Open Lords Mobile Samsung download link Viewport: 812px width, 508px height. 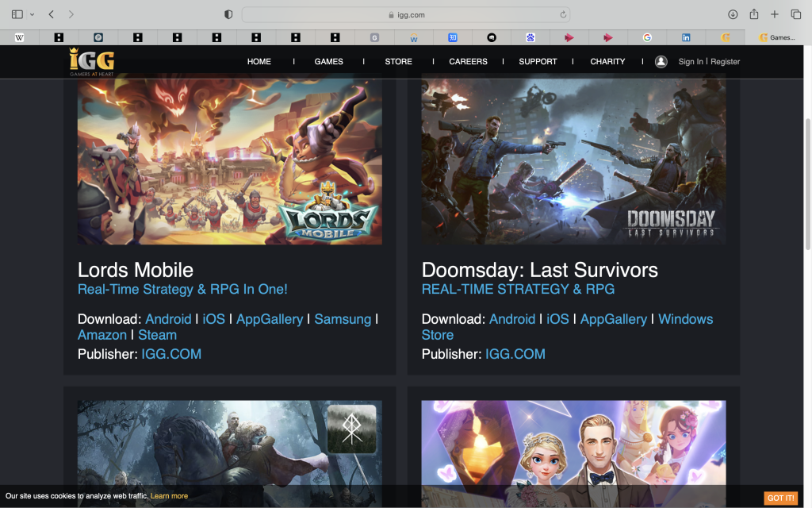click(343, 319)
